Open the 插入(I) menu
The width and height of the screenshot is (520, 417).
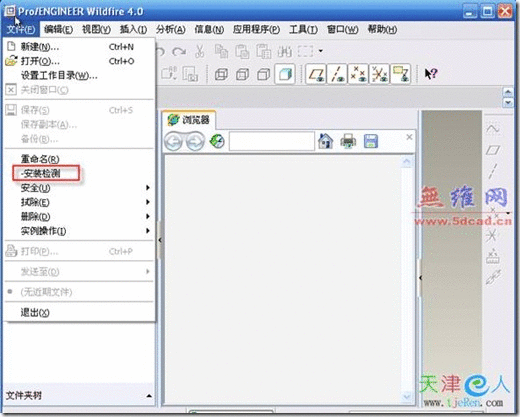(133, 30)
